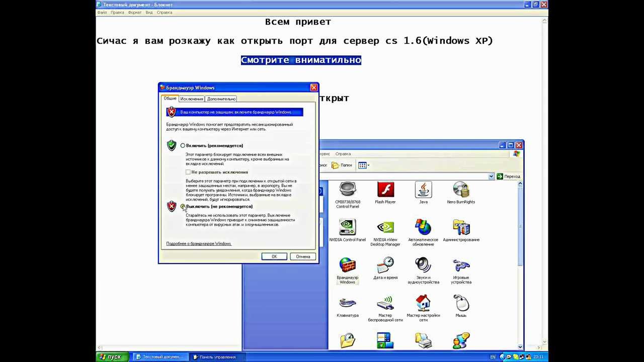The width and height of the screenshot is (644, 362).
Task: Open the Flash Player applet
Action: click(385, 193)
